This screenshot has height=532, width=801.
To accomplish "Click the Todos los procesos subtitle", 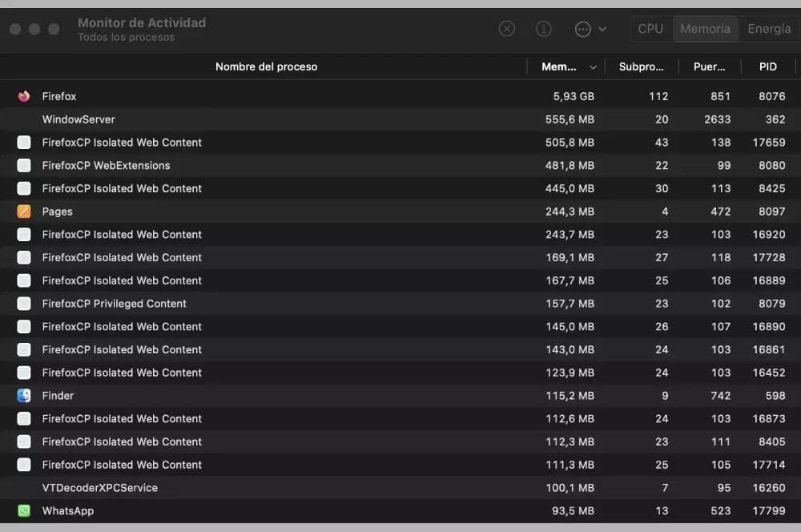I will pyautogui.click(x=127, y=37).
